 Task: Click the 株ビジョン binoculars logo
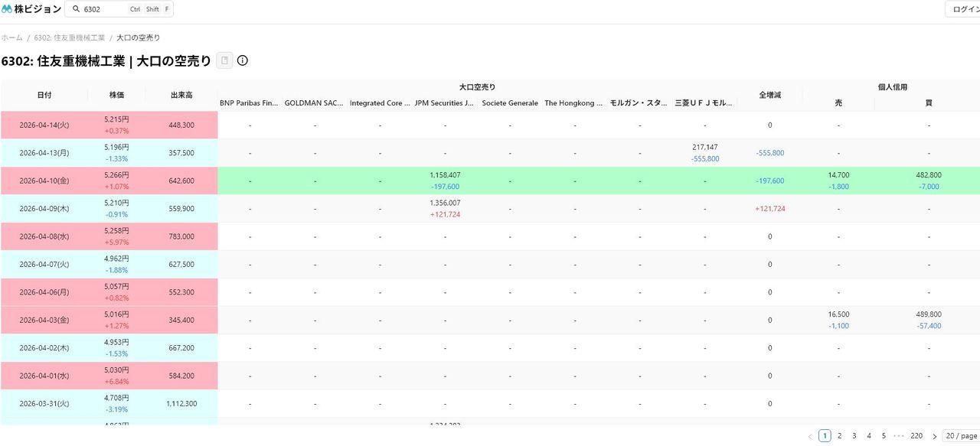pos(7,9)
